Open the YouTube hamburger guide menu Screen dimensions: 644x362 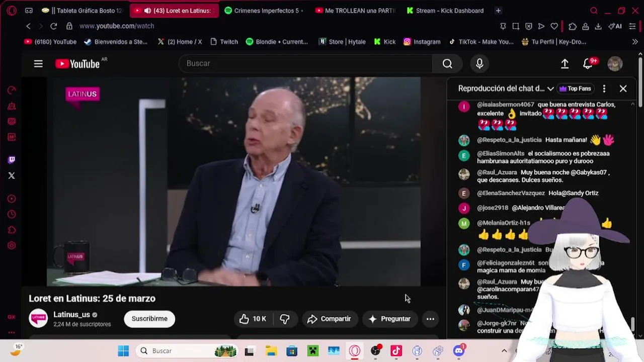(38, 63)
